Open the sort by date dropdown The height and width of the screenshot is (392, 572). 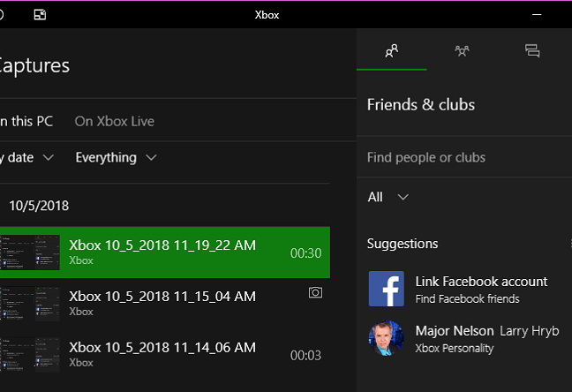point(27,158)
